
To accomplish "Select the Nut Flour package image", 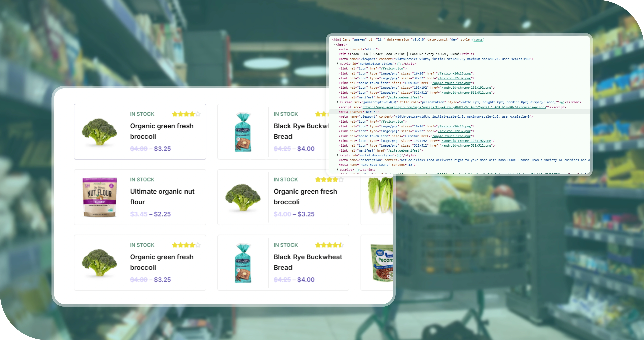I will click(x=100, y=197).
